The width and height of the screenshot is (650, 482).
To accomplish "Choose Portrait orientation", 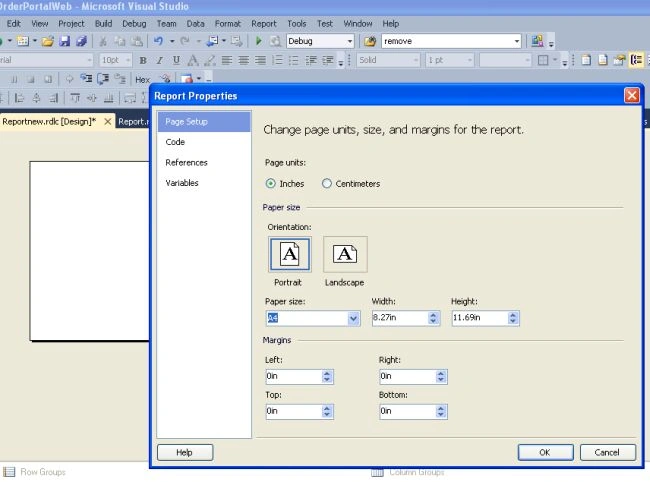I will [290, 254].
